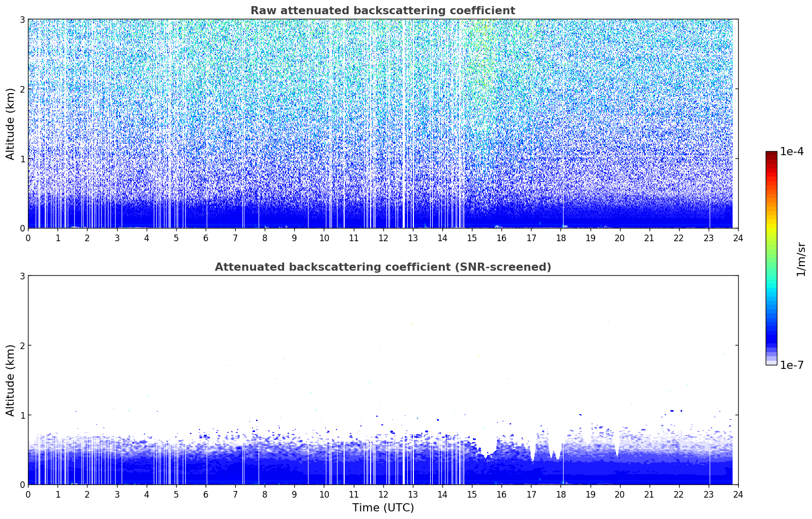The width and height of the screenshot is (812, 519).
Task: Click the "1e-4" colorbar maximum label
Action: (x=792, y=152)
